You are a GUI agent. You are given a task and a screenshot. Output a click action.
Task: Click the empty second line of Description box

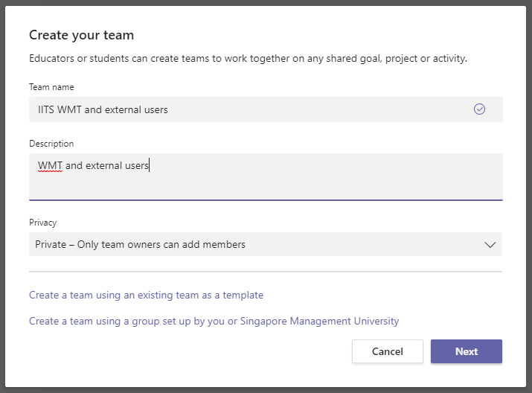coord(266,186)
